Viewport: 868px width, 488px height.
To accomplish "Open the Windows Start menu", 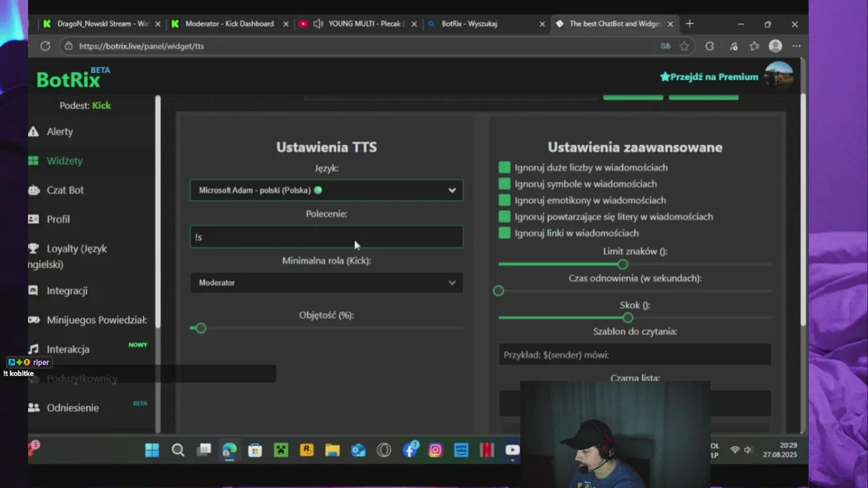I will pos(152,450).
